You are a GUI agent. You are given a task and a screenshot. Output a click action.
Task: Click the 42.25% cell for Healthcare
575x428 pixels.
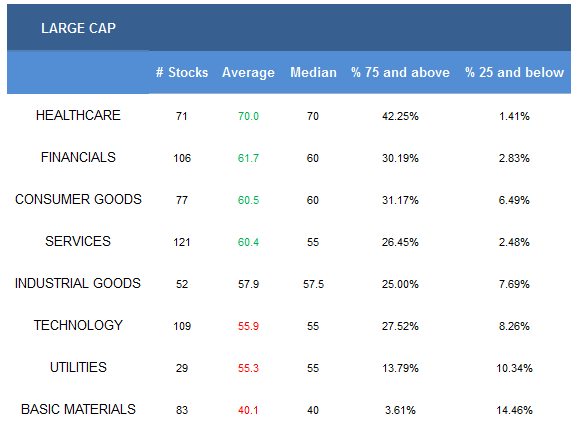point(400,116)
